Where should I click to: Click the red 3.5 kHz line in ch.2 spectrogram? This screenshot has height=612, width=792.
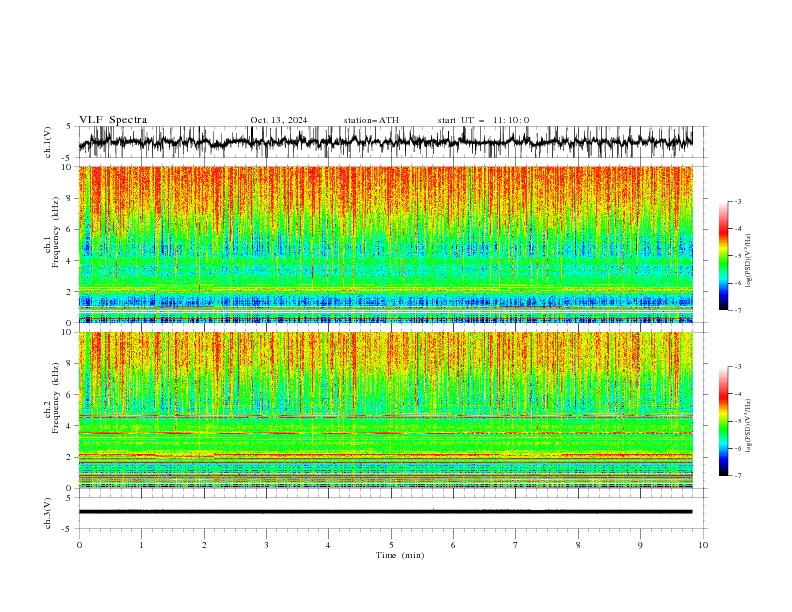(x=385, y=433)
